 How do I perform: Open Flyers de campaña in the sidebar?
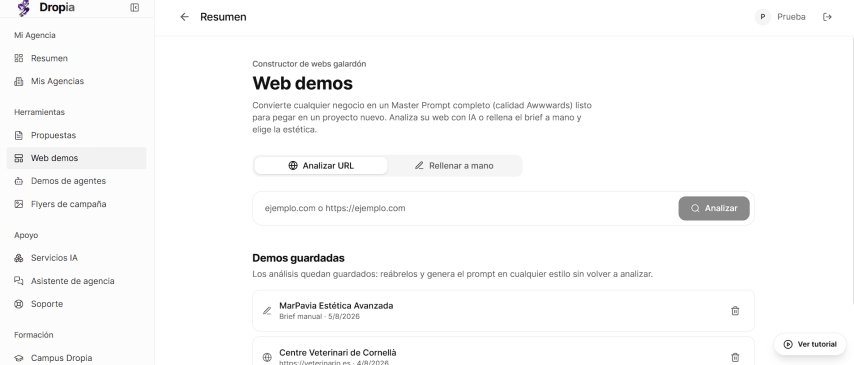point(76,204)
